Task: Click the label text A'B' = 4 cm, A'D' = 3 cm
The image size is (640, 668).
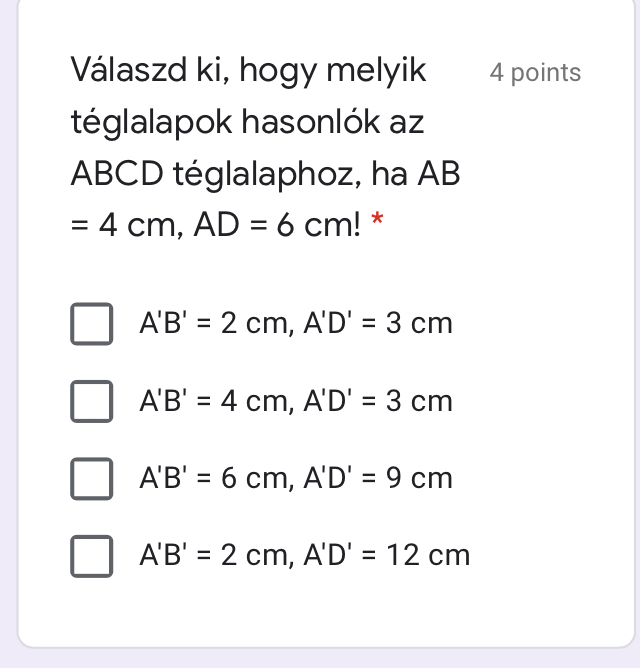Action: [x=295, y=401]
